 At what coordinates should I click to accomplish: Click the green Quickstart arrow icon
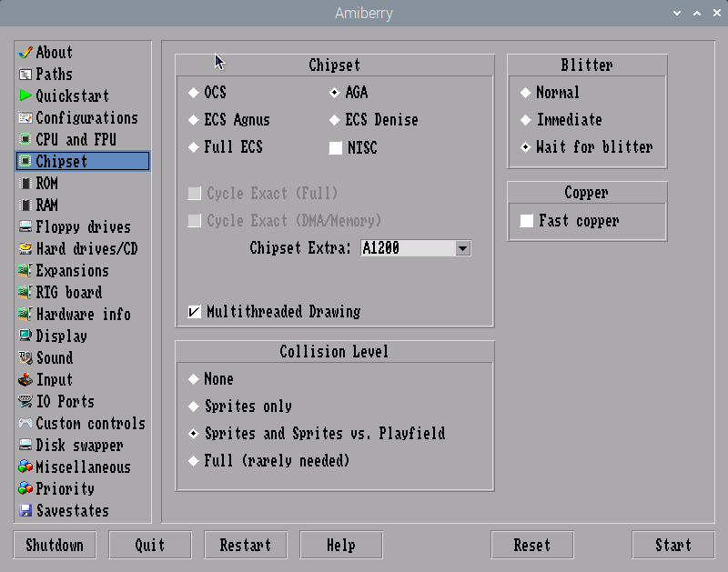click(25, 95)
